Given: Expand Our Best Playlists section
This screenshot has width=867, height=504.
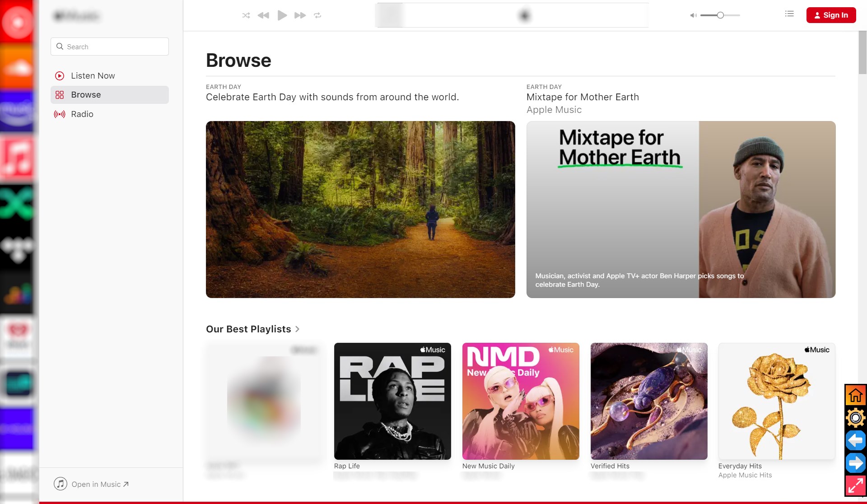Looking at the screenshot, I should pyautogui.click(x=298, y=329).
